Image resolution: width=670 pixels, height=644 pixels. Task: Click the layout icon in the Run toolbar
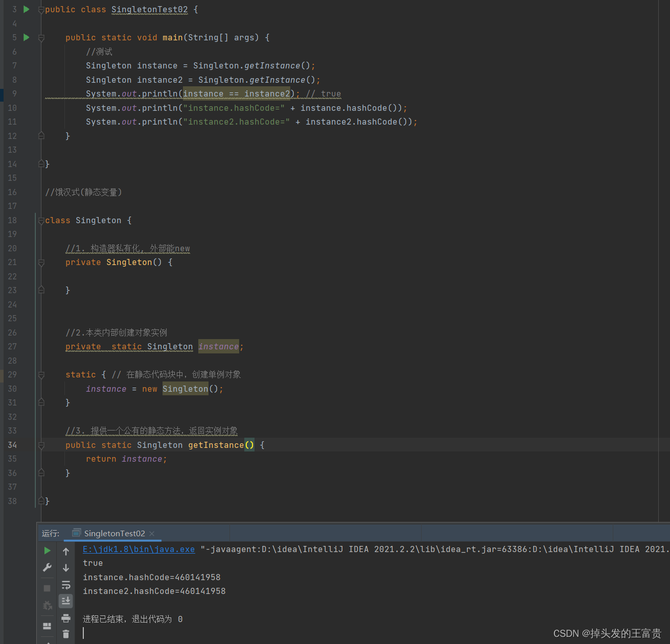coord(47,626)
